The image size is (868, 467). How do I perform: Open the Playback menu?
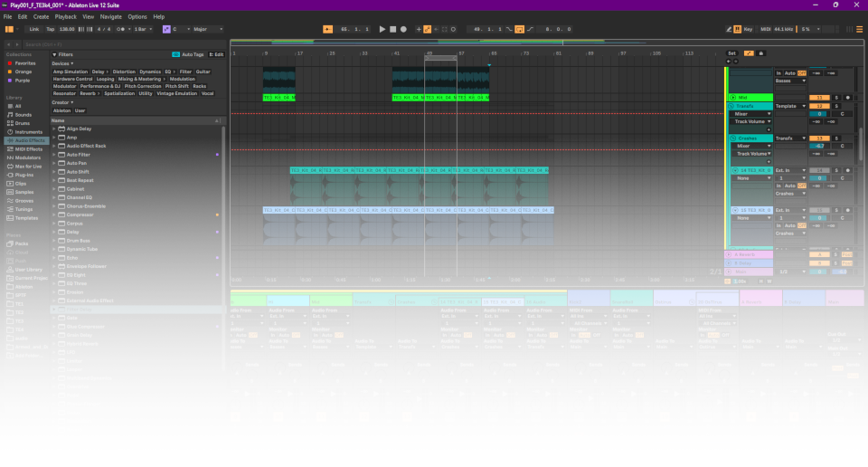click(66, 16)
